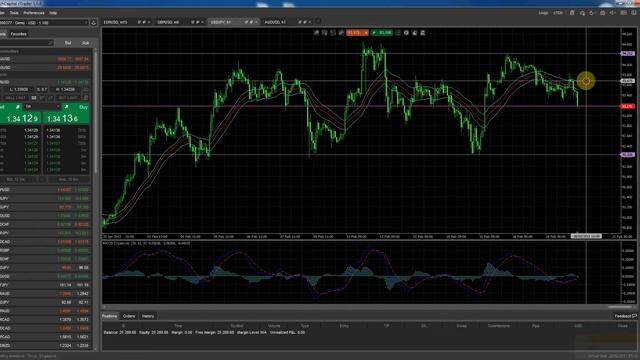This screenshot has height=360, width=640.
Task: Click the chart horizontal scrollbar thumb
Action: coord(620,307)
